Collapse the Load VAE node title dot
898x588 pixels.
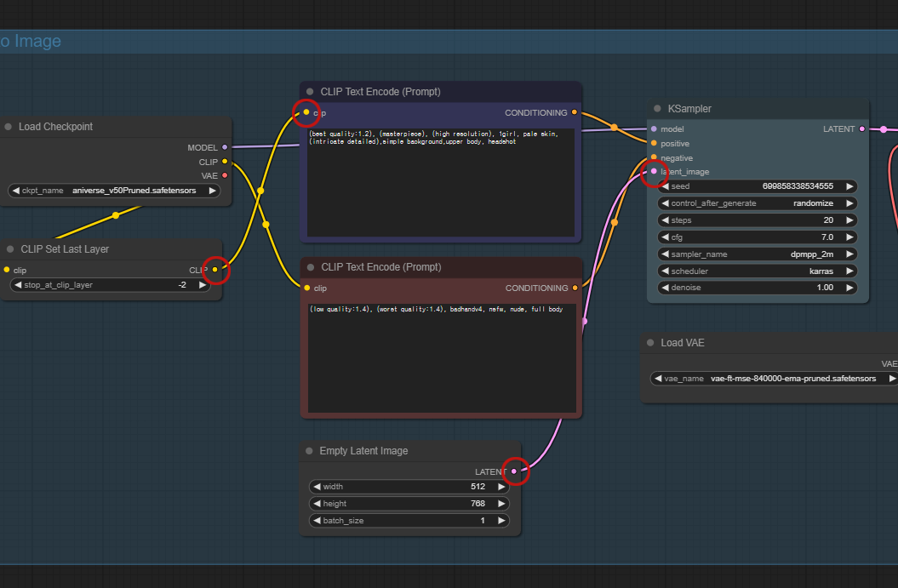[650, 342]
